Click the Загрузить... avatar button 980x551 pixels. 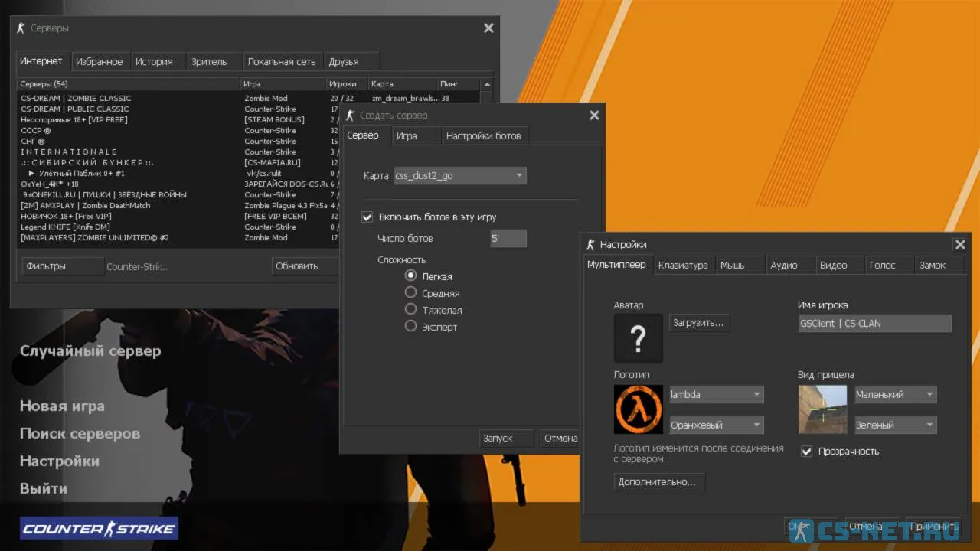[x=699, y=323]
